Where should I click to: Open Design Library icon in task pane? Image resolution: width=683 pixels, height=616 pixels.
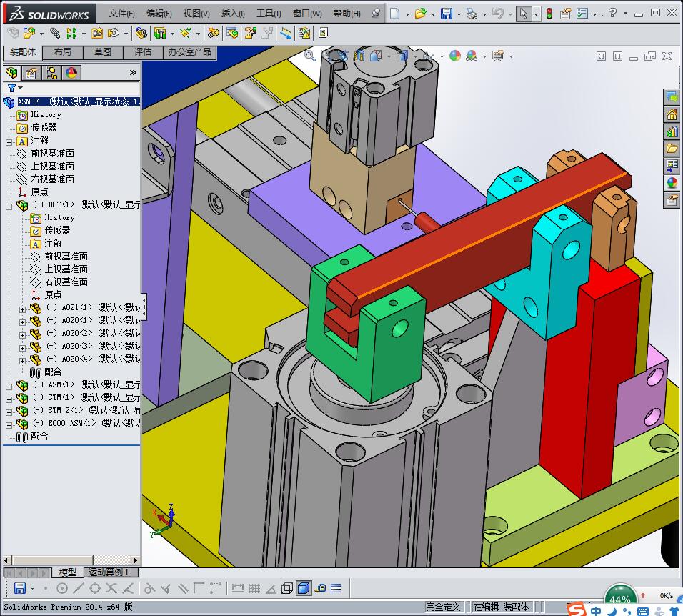coord(672,131)
